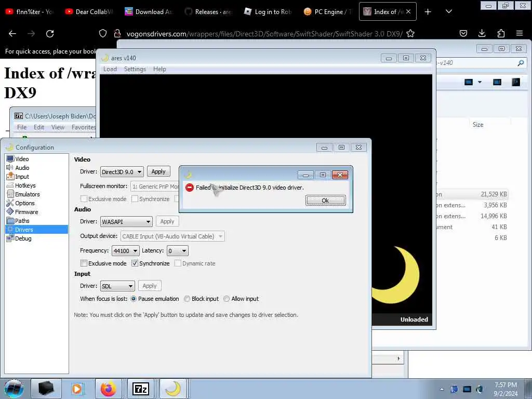Show hidden system tray icons
This screenshot has width=532, height=399.
pos(442,389)
